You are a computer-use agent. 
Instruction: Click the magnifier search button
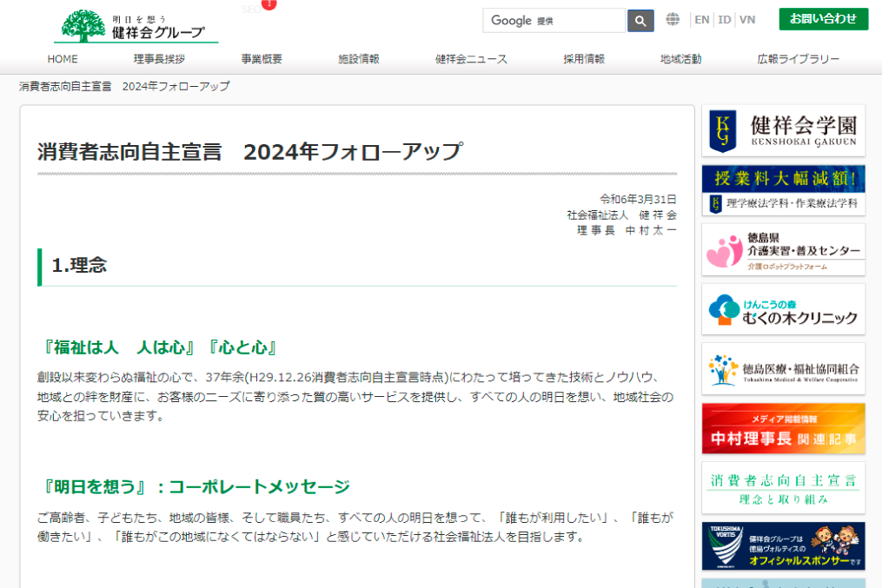tap(640, 21)
